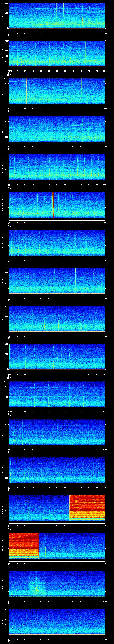This screenshot has width=114, height=644.
Task: Select the spectrogram panel starting at 6:40:00
Action: [57, 357]
